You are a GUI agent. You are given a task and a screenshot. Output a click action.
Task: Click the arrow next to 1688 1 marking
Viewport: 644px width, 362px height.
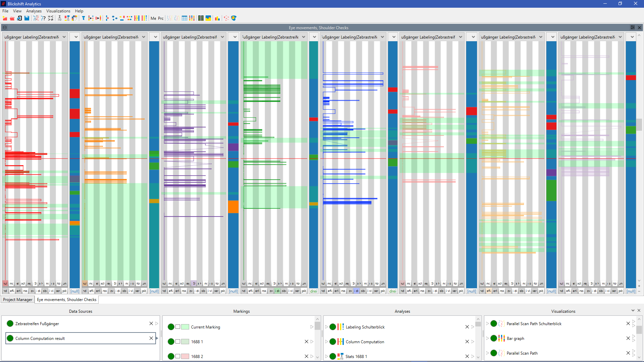tap(312, 342)
